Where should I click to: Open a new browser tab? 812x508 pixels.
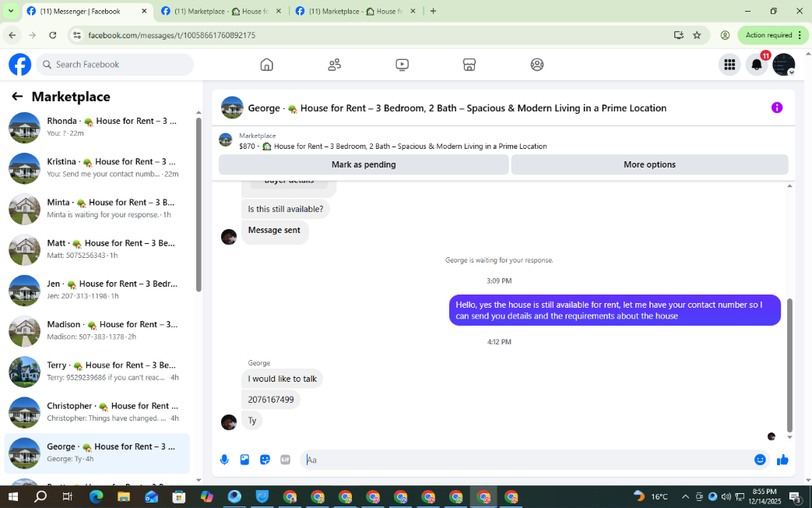coord(434,11)
